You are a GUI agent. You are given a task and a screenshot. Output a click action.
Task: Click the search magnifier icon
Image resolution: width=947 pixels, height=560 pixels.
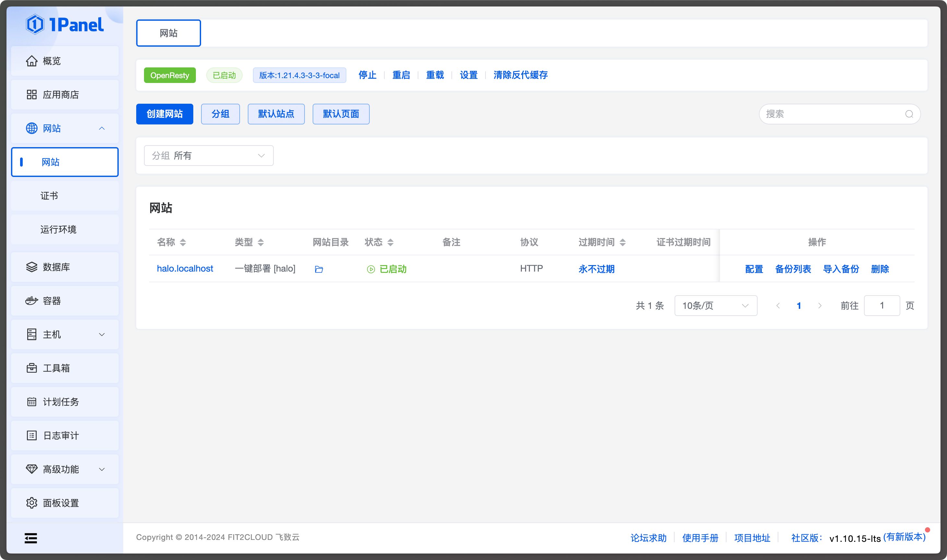coord(909,114)
